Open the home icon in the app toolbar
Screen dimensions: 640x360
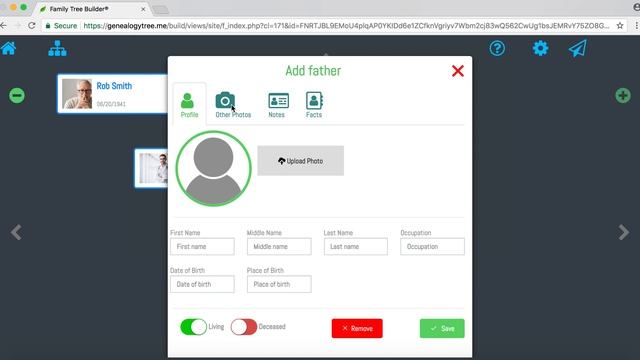tap(8, 48)
